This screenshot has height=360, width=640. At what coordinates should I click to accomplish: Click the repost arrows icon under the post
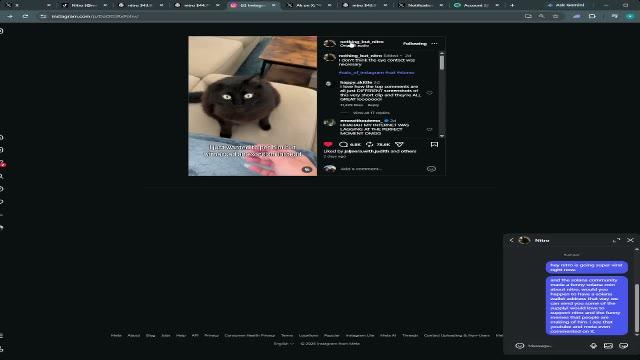[370, 144]
